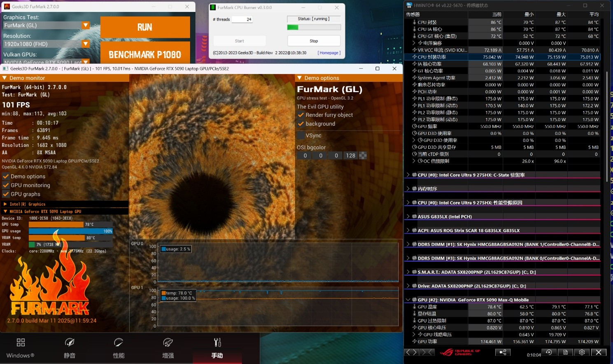
Task: Enable the VSync checkbox
Action: coord(301,135)
